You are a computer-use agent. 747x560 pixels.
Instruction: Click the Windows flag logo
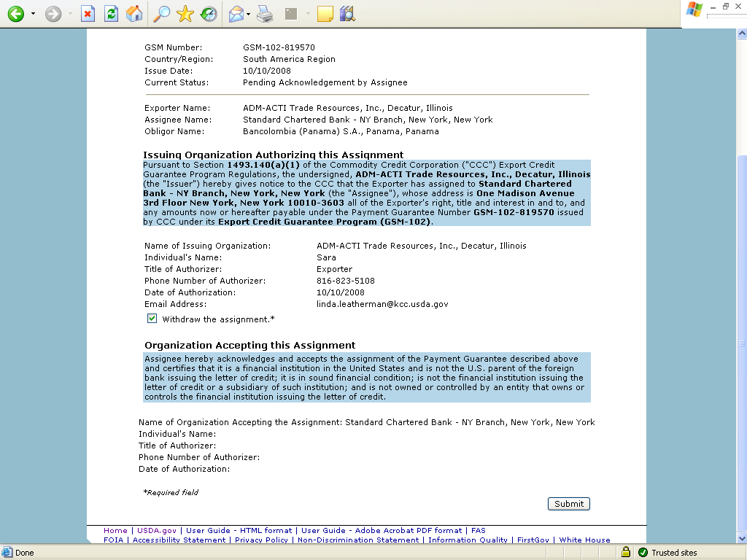pyautogui.click(x=694, y=9)
